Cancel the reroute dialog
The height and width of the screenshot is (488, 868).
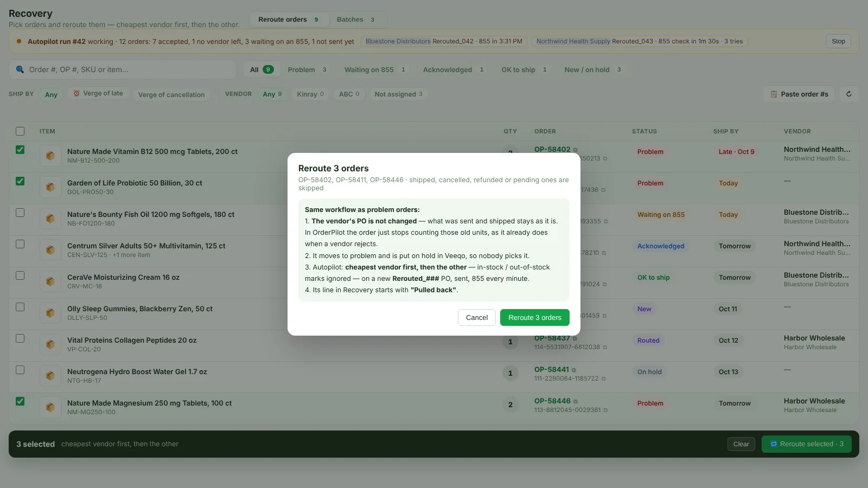(477, 318)
